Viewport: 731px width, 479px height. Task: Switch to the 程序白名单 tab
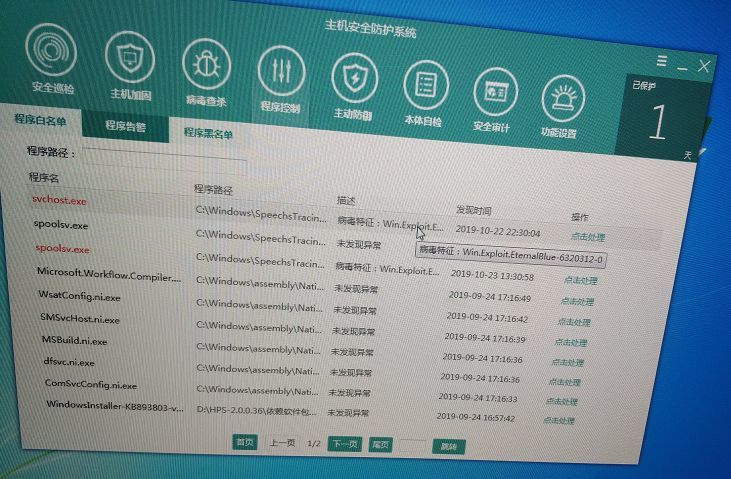pyautogui.click(x=41, y=120)
